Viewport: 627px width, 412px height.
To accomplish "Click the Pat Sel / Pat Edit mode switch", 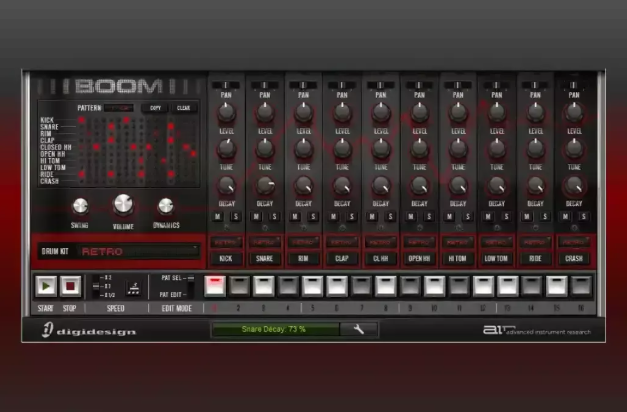I will tap(191, 286).
